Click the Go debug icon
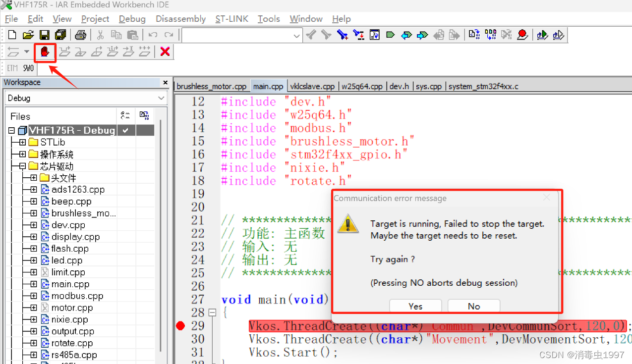 [x=144, y=52]
